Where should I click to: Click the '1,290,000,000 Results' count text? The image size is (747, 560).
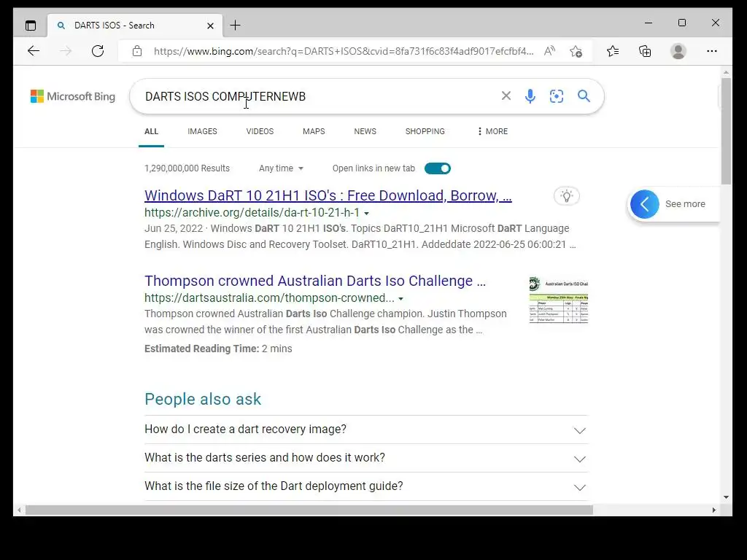tap(187, 168)
